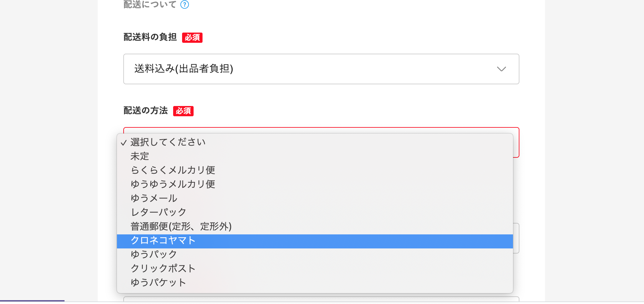Click the 必須 badge next to 配送料の負担
Viewport: 644px width, 304px height.
click(192, 38)
